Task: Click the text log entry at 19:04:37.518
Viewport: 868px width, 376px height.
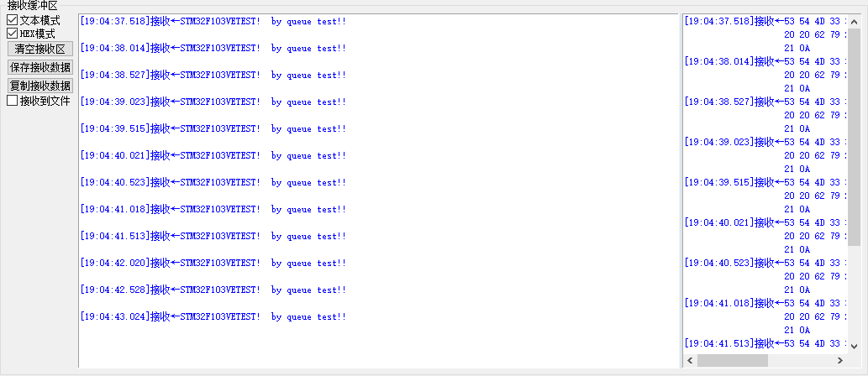Action: (213, 22)
